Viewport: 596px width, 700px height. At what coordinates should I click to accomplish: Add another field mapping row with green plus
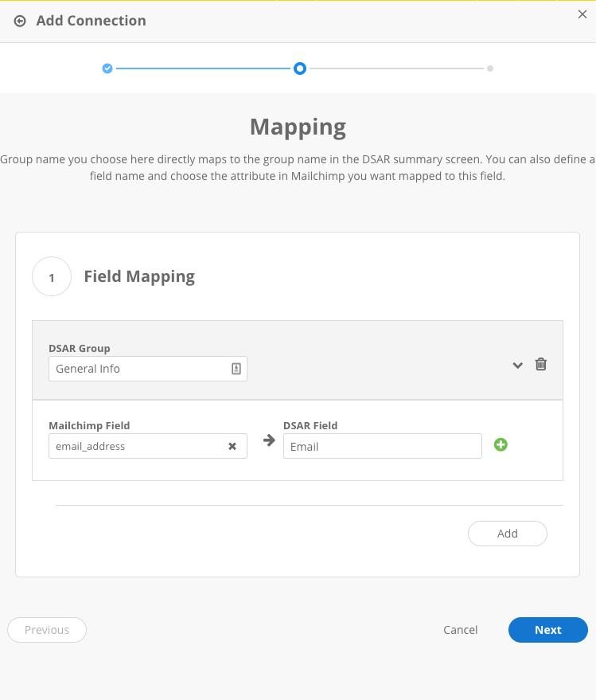501,444
